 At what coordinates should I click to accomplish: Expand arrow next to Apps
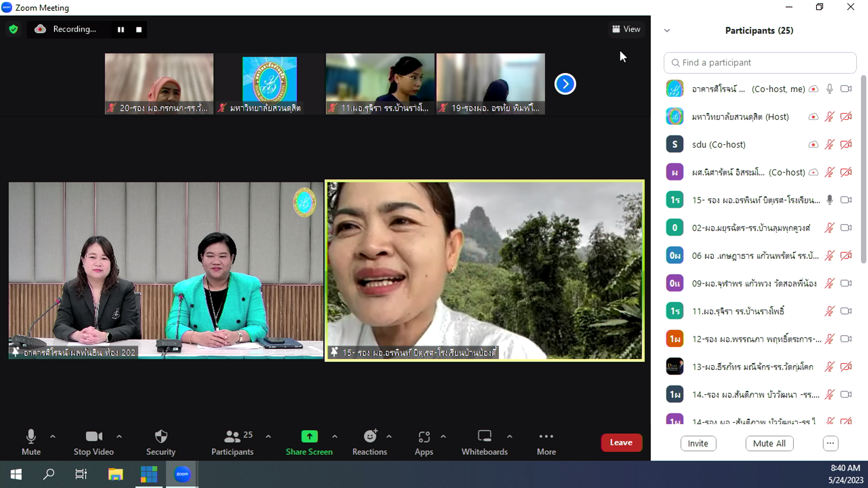click(x=443, y=436)
